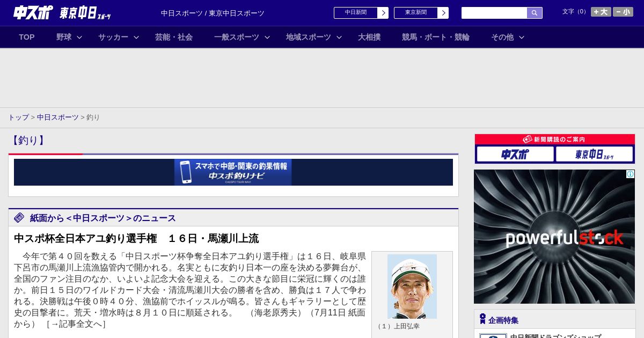
Task: Open 一般スポーツ navigation menu
Action: point(237,37)
